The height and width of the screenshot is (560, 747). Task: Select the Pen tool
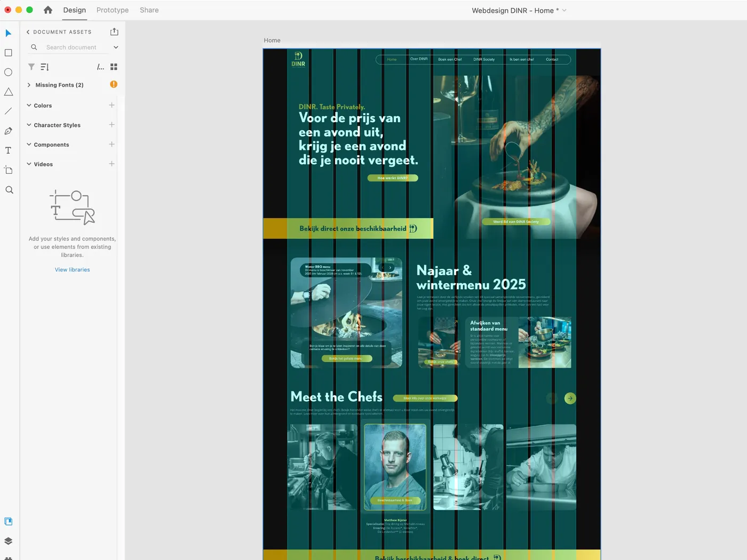(9, 131)
